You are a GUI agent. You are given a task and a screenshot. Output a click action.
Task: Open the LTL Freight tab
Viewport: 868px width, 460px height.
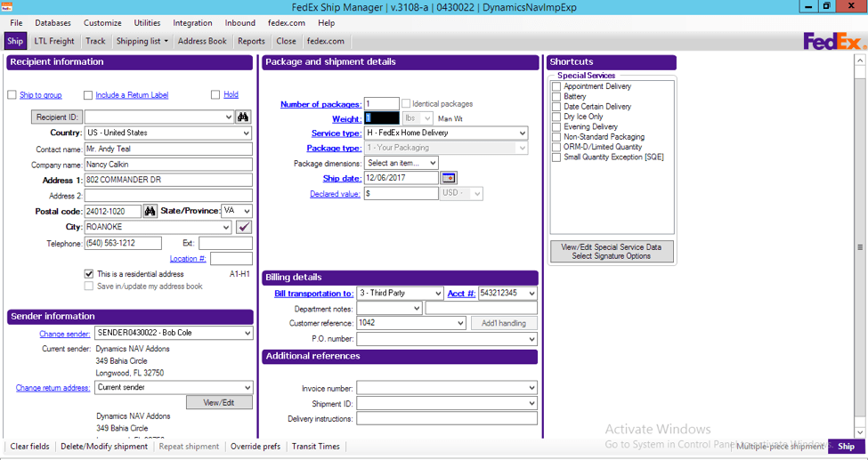click(53, 41)
